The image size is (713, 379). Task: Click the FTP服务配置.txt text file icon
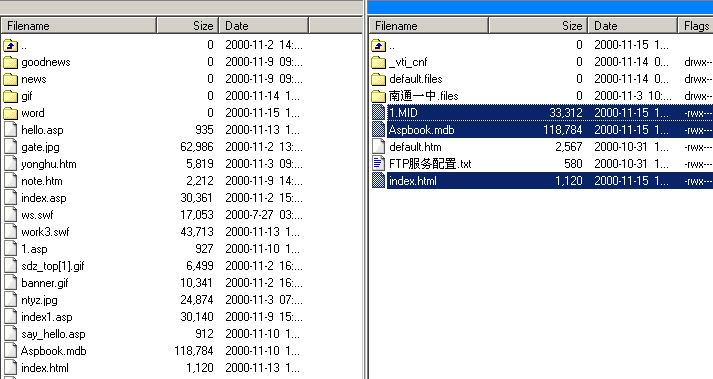click(378, 163)
